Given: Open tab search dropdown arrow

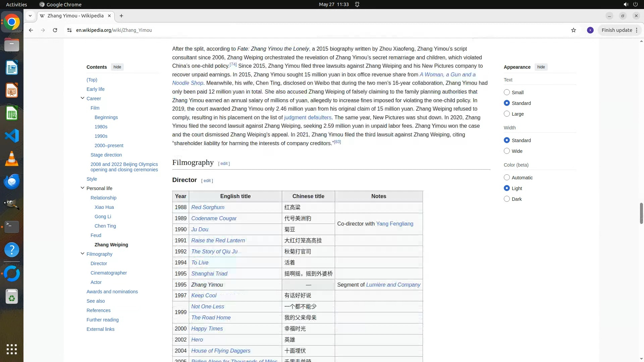Looking at the screenshot, I should (x=30, y=16).
